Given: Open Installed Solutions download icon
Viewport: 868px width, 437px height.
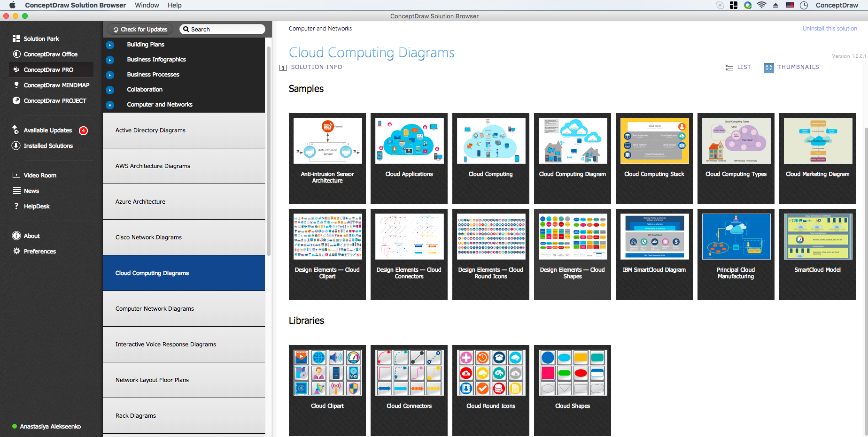Looking at the screenshot, I should click(x=16, y=146).
